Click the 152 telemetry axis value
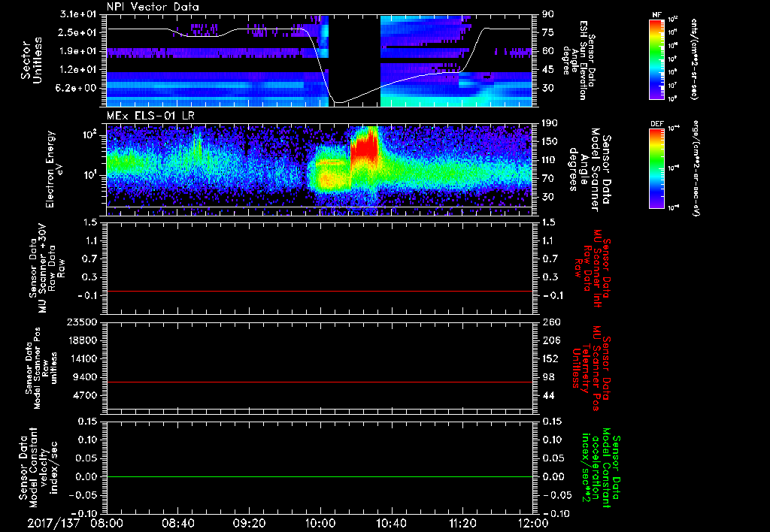Screen dimensions: 770x532 (550, 358)
